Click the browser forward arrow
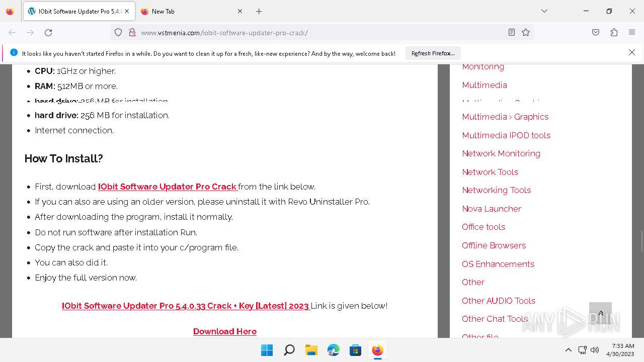Viewport: 644px width, 362px height. pos(30,32)
